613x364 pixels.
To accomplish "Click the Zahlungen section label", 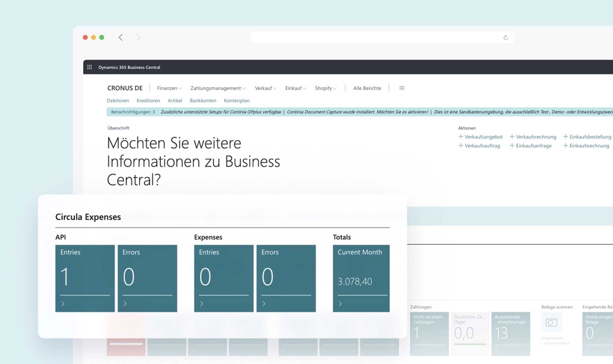I will coord(420,307).
